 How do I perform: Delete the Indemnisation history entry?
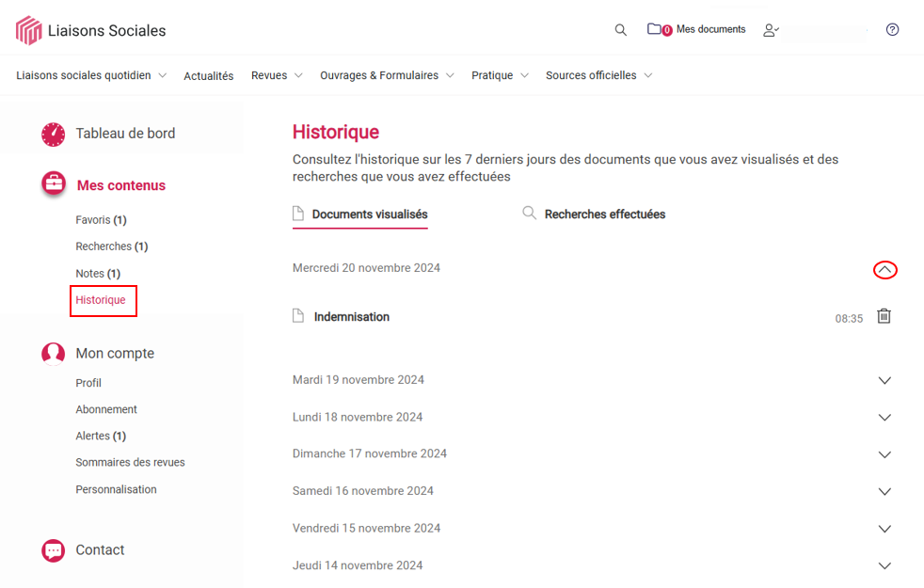[x=884, y=316]
